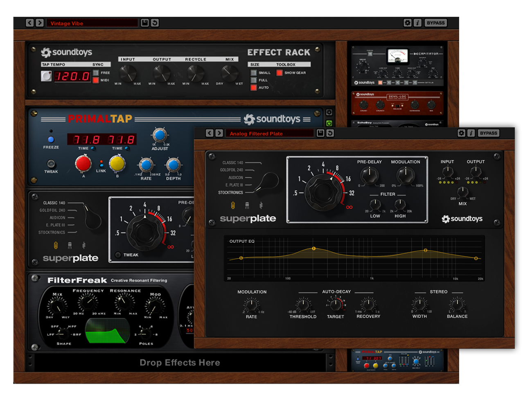Click PrimalTap red A knob
The image size is (532, 411).
point(83,163)
